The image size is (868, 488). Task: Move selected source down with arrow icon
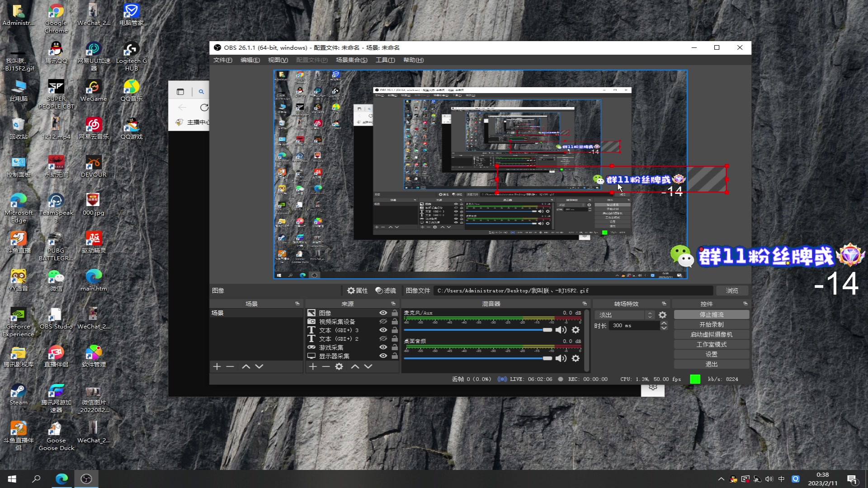pyautogui.click(x=368, y=366)
